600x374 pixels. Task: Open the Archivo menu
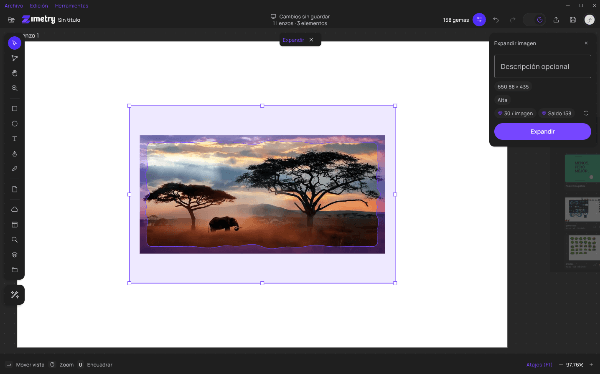tap(14, 6)
